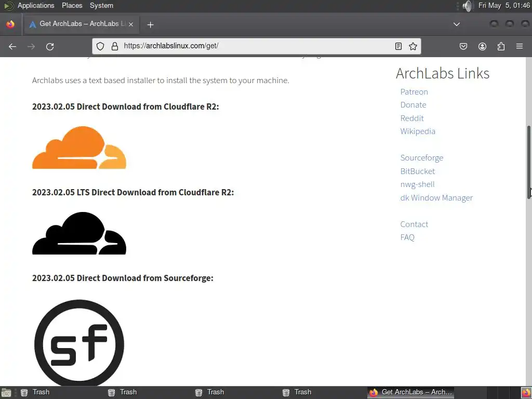Open the System menu
The width and height of the screenshot is (532, 399).
point(101,5)
